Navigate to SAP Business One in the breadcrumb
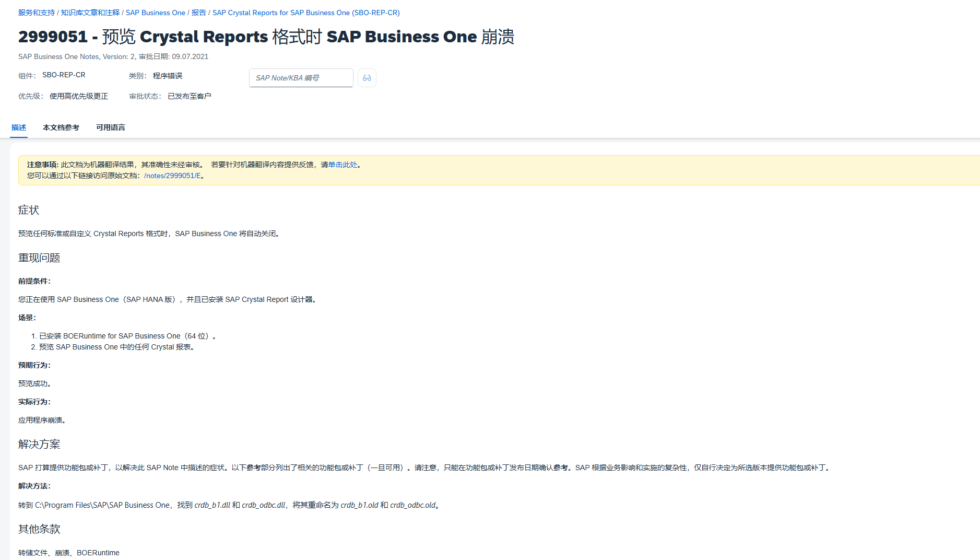 [x=156, y=13]
